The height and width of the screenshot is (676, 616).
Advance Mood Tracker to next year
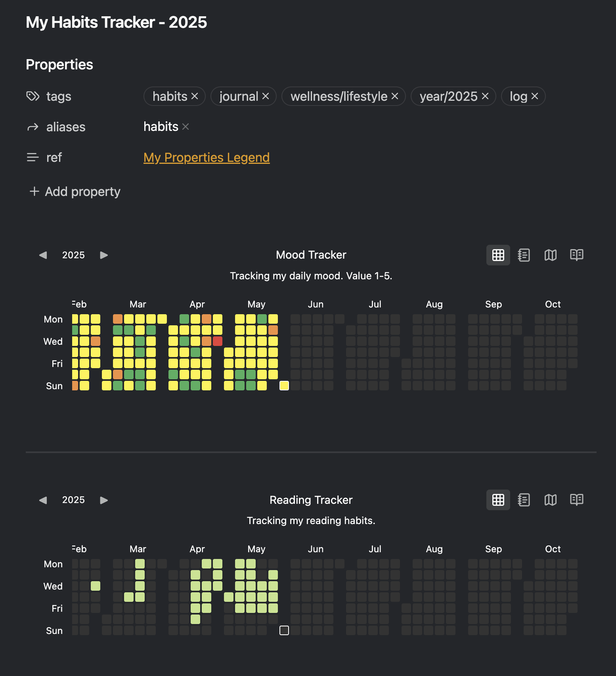104,255
